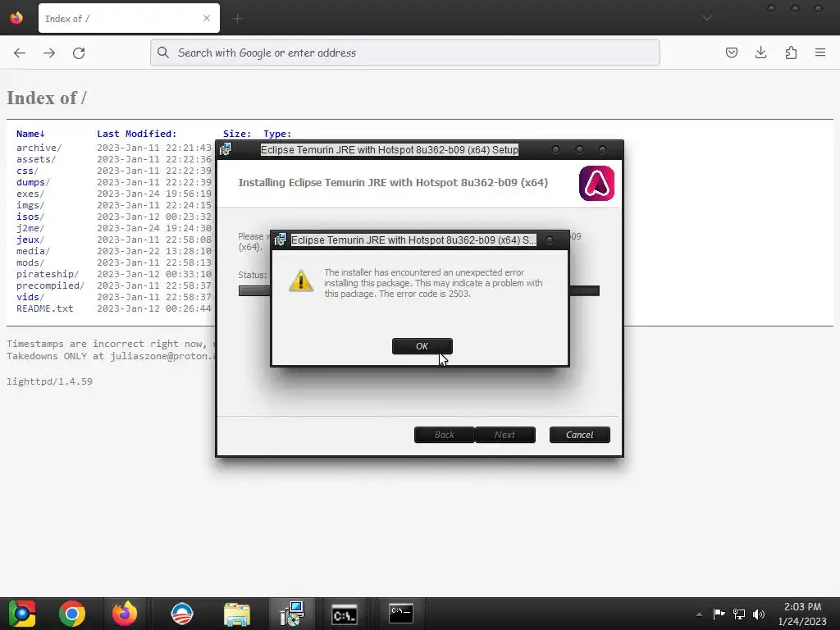
Task: Open the dumps/ directory link
Action: pos(33,182)
